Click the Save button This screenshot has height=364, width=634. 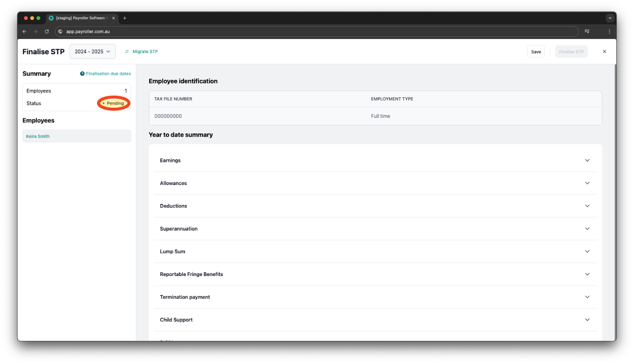point(536,52)
